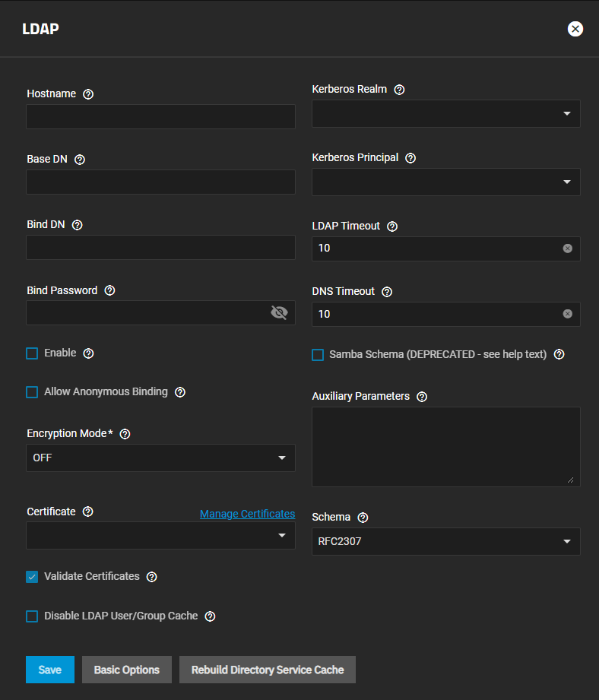Clear the DNS Timeout field value
599x700 pixels.
pyautogui.click(x=568, y=314)
